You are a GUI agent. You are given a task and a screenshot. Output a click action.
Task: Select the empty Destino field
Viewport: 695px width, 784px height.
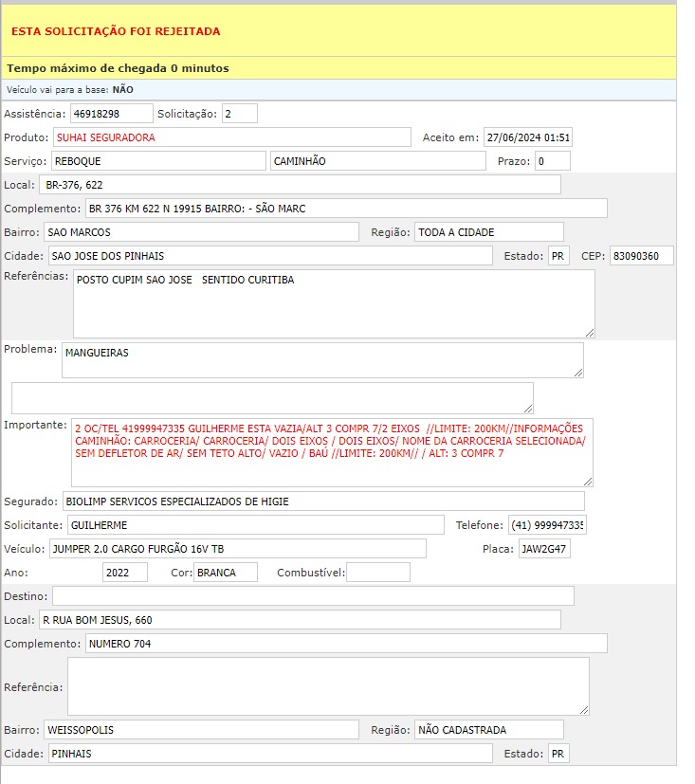(x=313, y=595)
